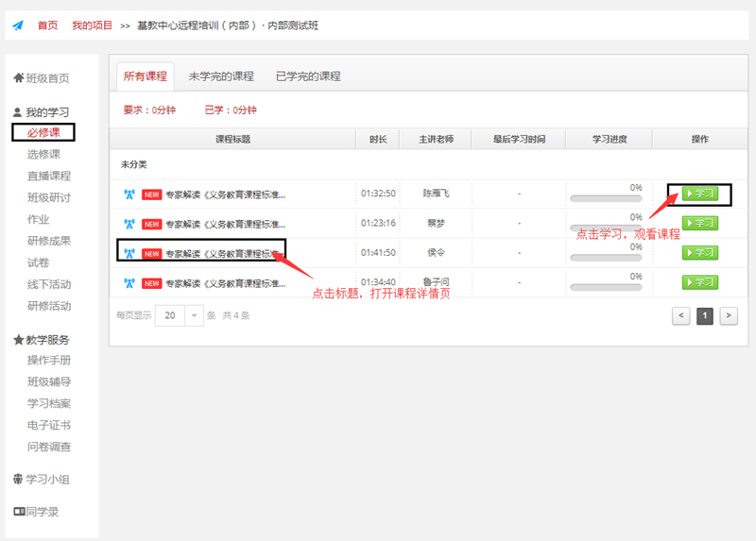Switch to 已学完的课程 tab
The width and height of the screenshot is (756, 541).
pos(308,76)
